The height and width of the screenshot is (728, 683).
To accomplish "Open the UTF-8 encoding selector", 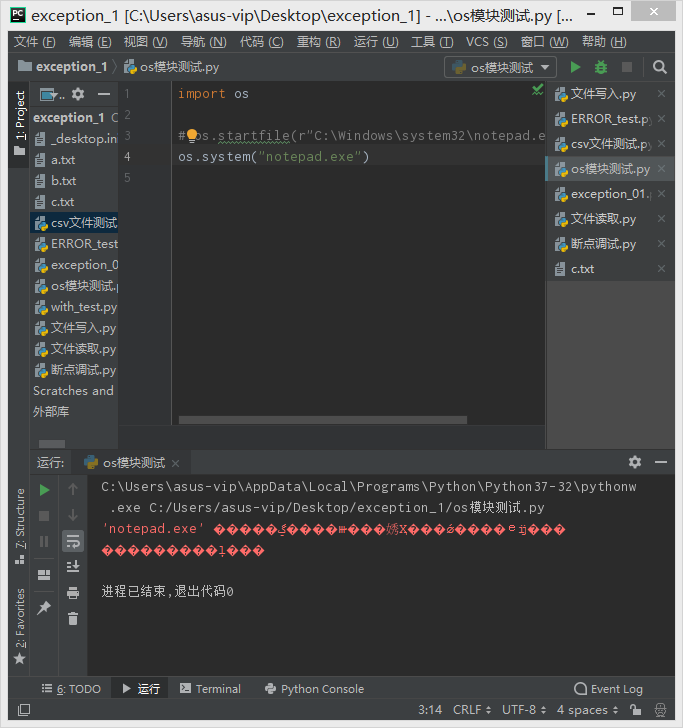I will (x=524, y=710).
